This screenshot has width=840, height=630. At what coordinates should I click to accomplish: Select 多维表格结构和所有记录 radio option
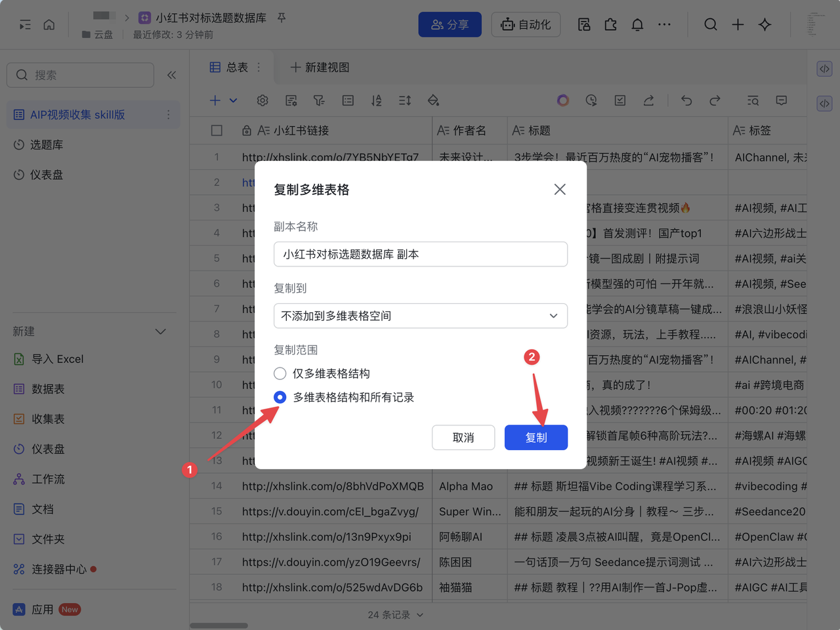(x=280, y=397)
